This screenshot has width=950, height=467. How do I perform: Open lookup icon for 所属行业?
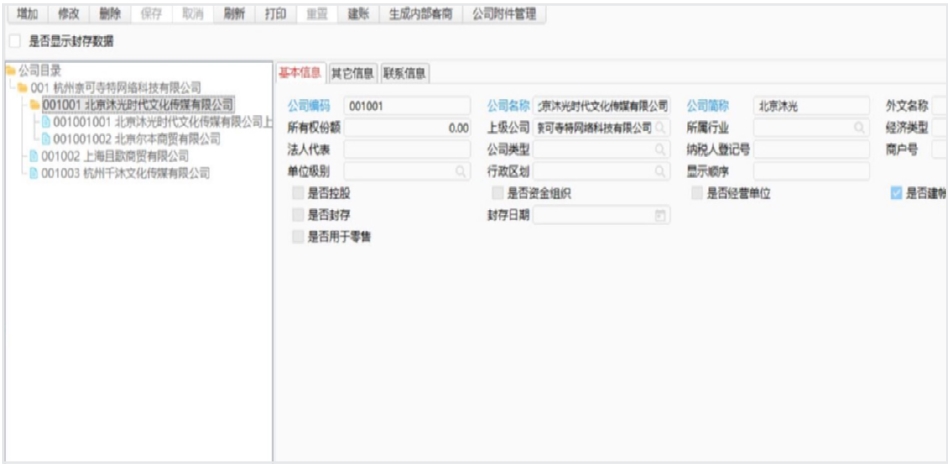point(859,128)
